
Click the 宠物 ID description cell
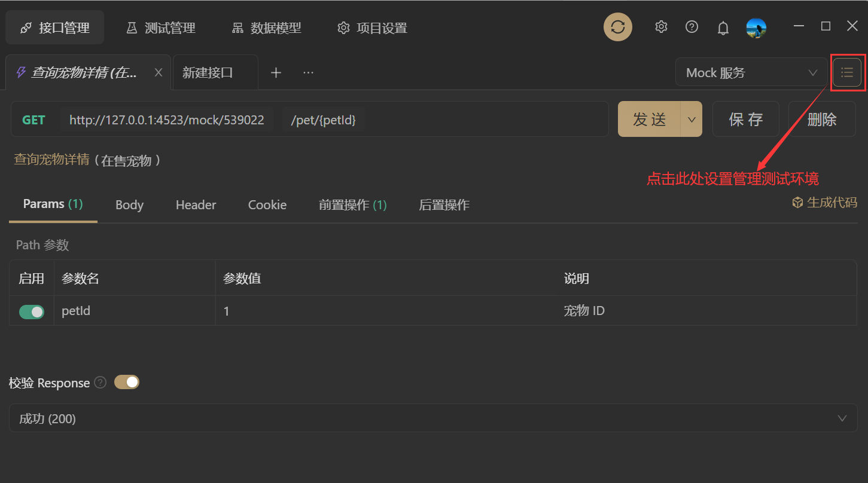click(x=707, y=311)
